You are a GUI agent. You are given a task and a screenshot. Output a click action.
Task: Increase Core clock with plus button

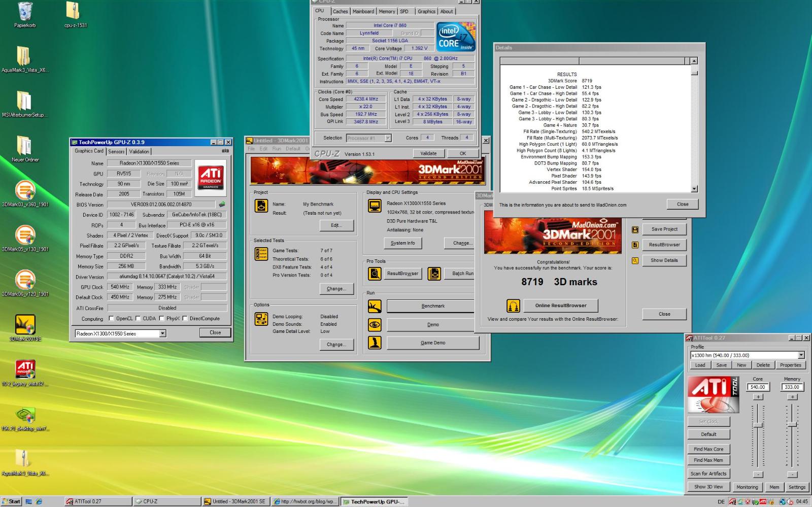point(758,397)
